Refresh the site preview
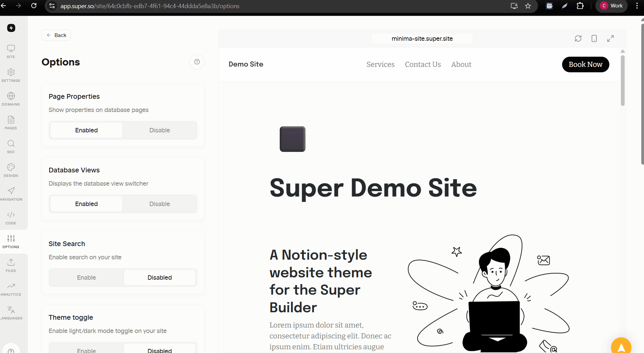The height and width of the screenshot is (353, 644). click(578, 39)
